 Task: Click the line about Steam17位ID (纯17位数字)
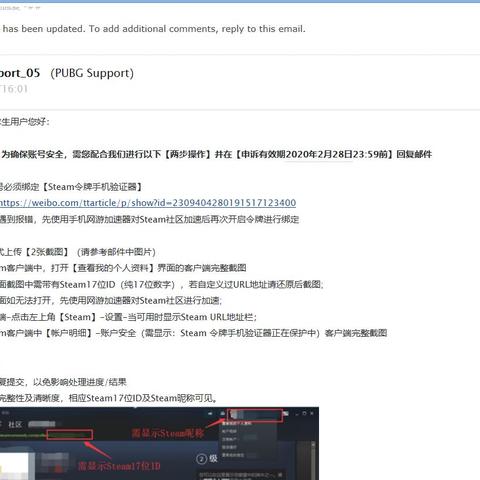[162, 284]
